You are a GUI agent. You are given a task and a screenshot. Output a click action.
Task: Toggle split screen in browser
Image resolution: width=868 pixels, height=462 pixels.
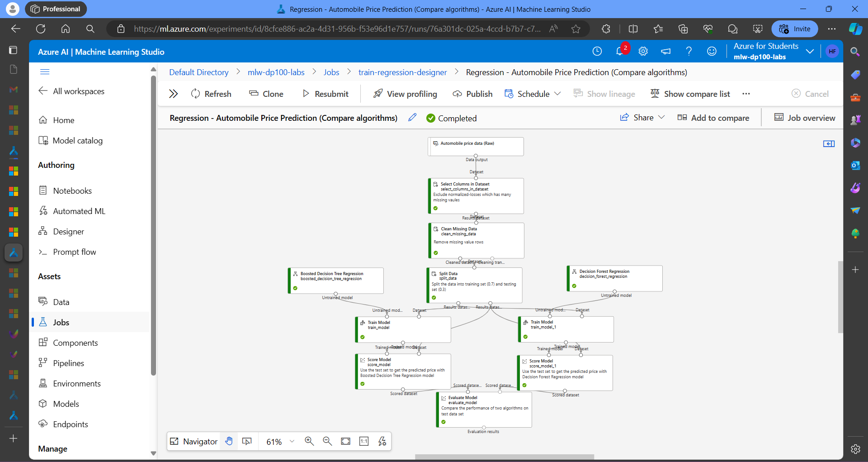click(633, 29)
